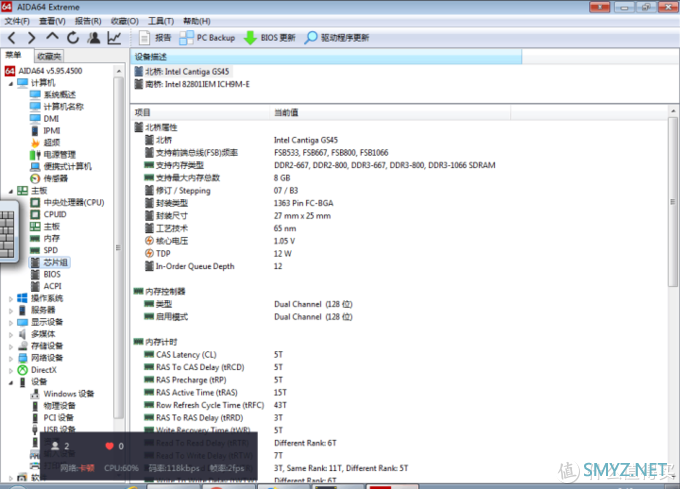Collapse the 计算机 tree node
The height and width of the screenshot is (489, 680).
pyautogui.click(x=11, y=83)
